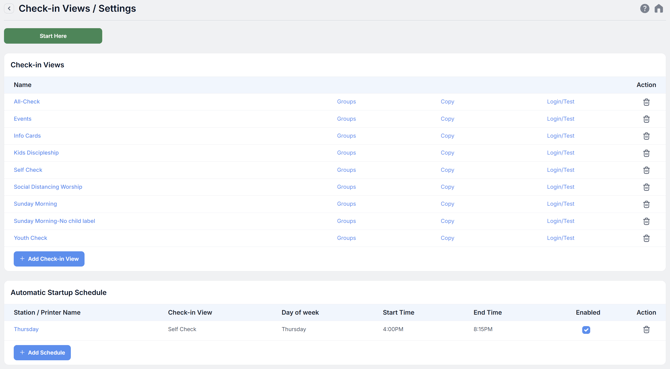Open Groups for Sunday Morning-No child label
Image resolution: width=670 pixels, height=369 pixels.
click(x=346, y=221)
